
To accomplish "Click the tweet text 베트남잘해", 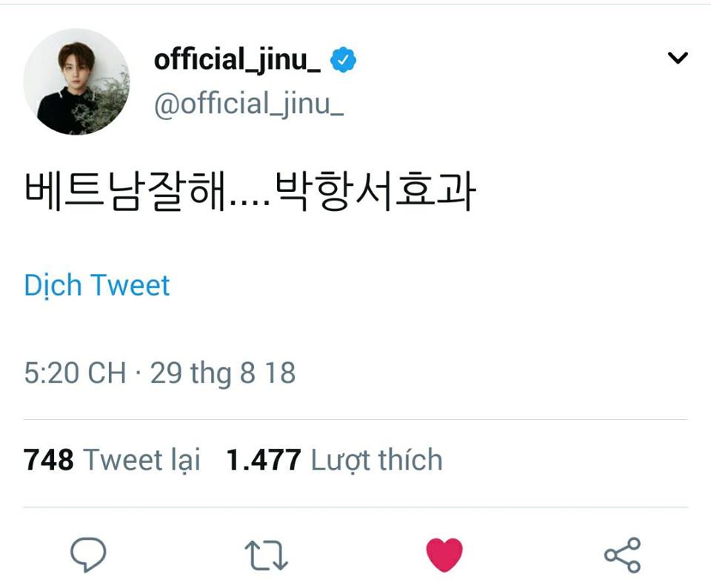I will (124, 193).
